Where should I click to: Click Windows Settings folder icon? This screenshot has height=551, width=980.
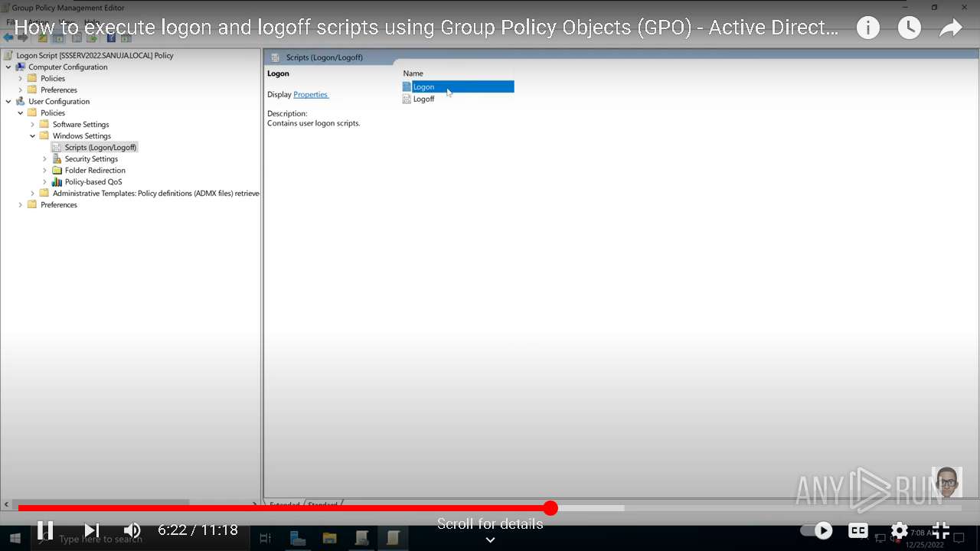click(44, 136)
